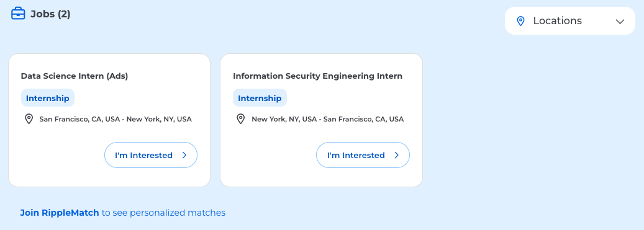Click "to see personalized matches" text
Screen dimensions: 644x230
(x=163, y=213)
